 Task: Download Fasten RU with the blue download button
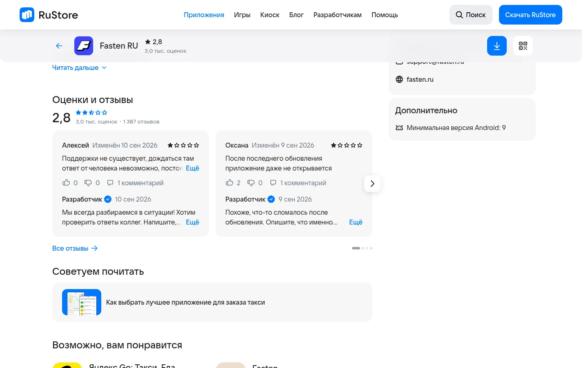click(497, 46)
